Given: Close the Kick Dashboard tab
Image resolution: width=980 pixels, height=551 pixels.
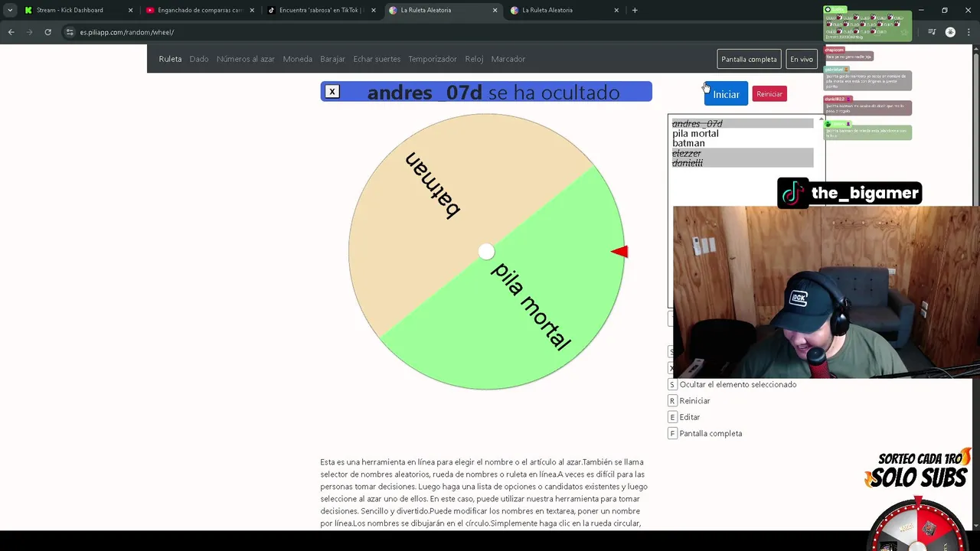Looking at the screenshot, I should 130,10.
